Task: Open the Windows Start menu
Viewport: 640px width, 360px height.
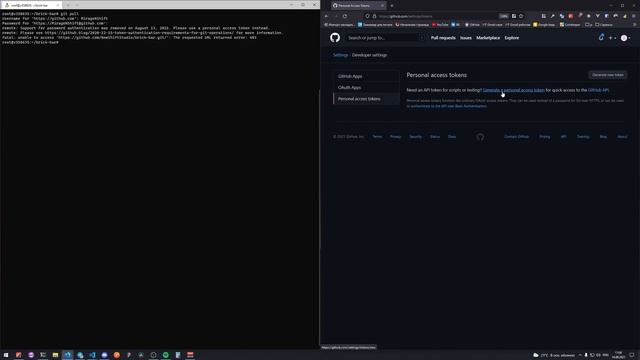Action: coord(6,355)
